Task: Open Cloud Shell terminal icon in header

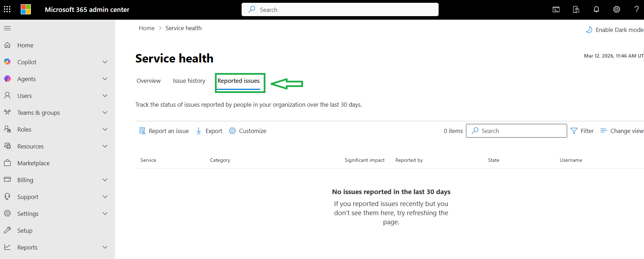Action: click(x=556, y=9)
